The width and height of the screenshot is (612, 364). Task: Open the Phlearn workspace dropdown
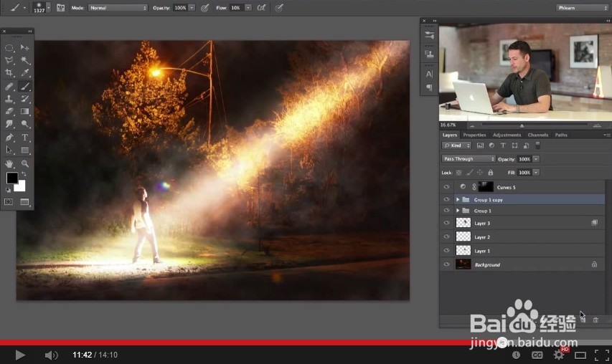pos(582,8)
